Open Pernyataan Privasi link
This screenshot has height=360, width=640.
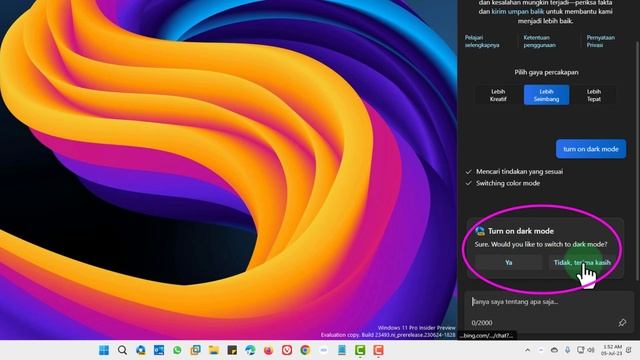coord(600,41)
